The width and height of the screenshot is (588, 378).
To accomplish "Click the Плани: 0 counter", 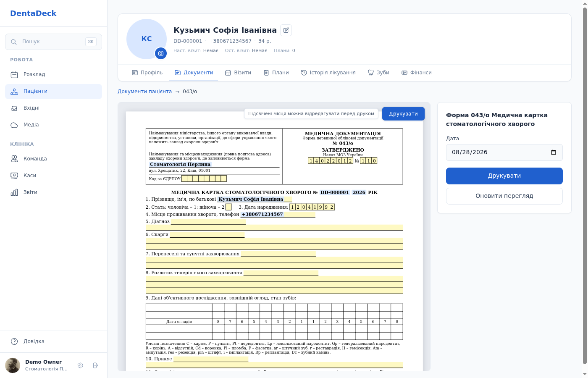I will [x=284, y=50].
